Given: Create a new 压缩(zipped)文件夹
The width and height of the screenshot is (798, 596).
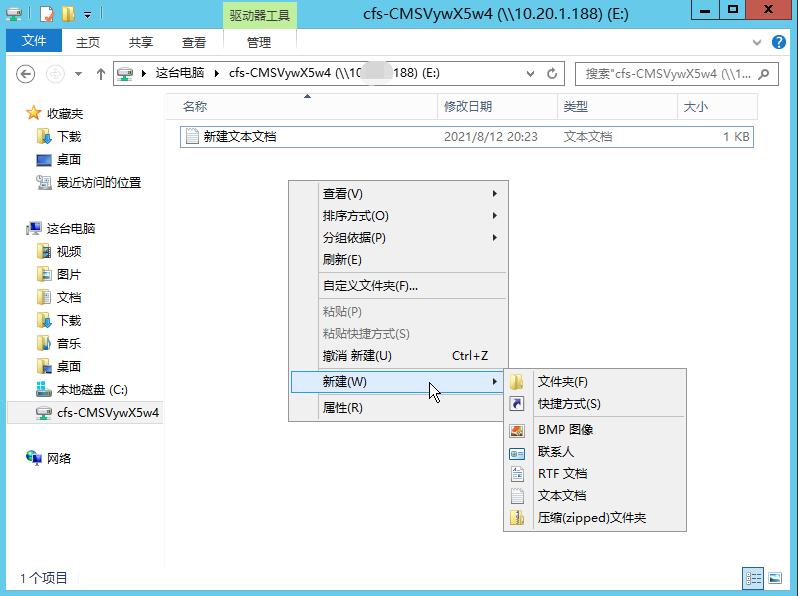Looking at the screenshot, I should point(595,518).
